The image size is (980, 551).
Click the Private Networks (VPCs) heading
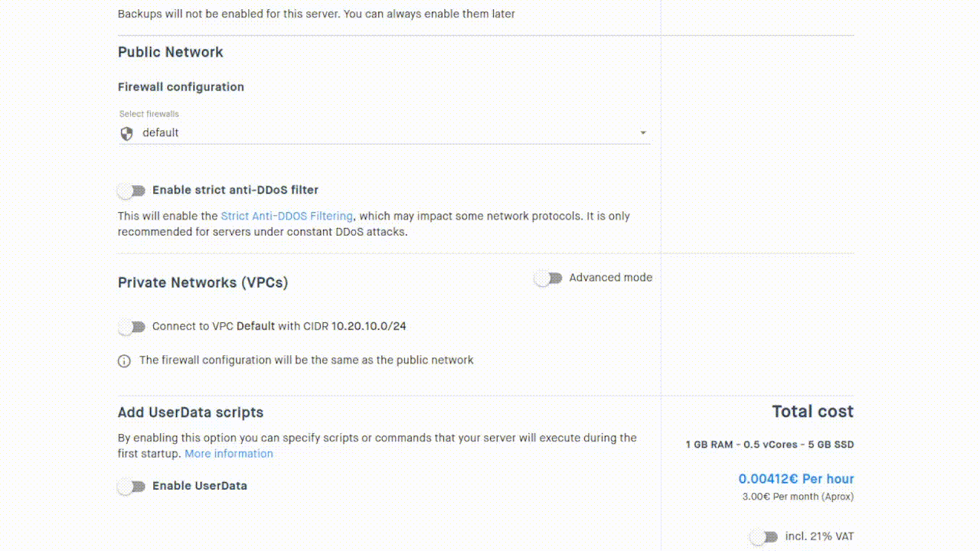(203, 282)
